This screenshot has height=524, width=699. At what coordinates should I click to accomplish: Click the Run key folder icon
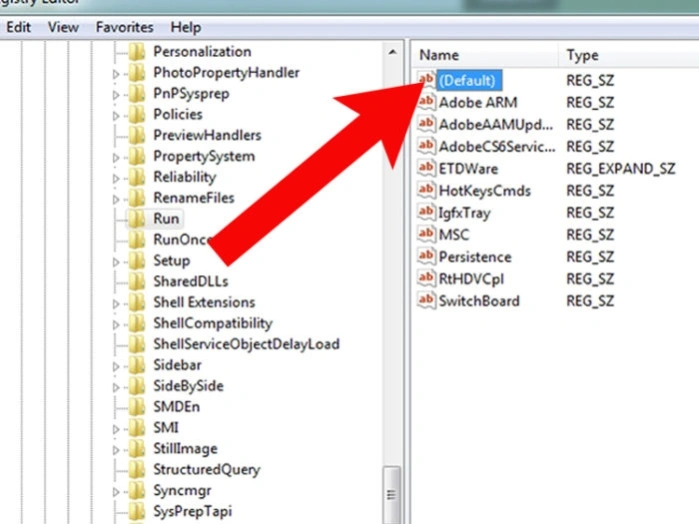(137, 219)
